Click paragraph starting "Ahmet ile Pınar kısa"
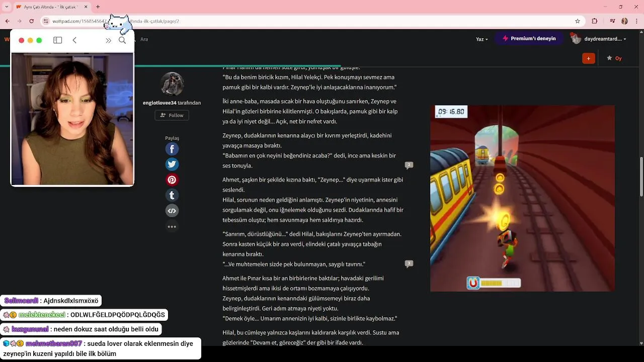 [303, 283]
